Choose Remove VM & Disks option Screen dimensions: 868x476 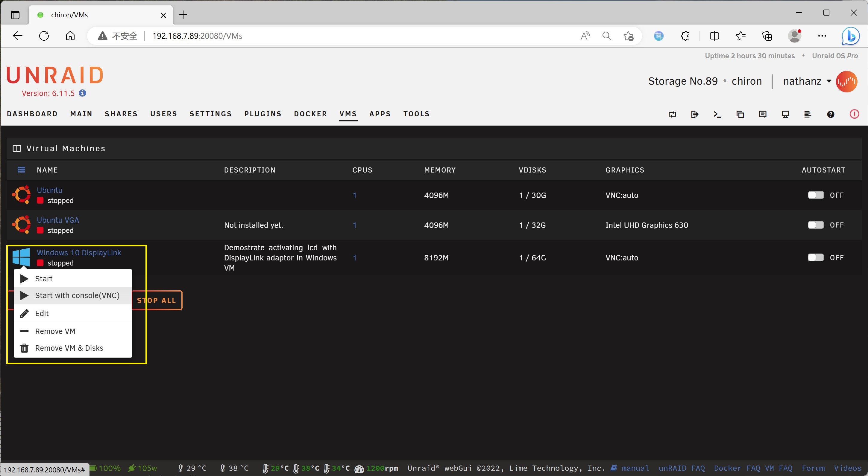pos(69,348)
